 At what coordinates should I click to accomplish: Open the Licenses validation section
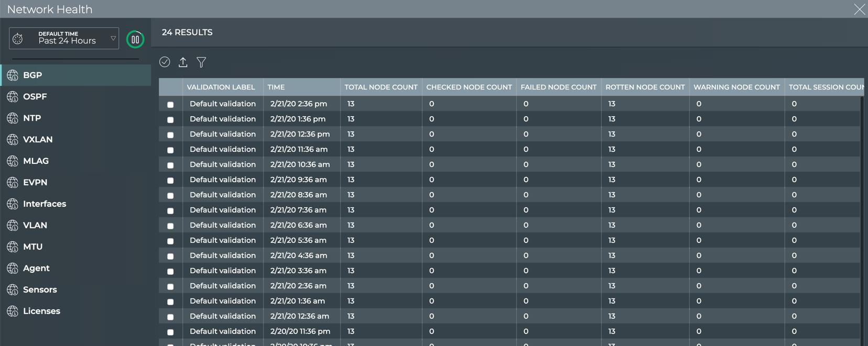[41, 311]
